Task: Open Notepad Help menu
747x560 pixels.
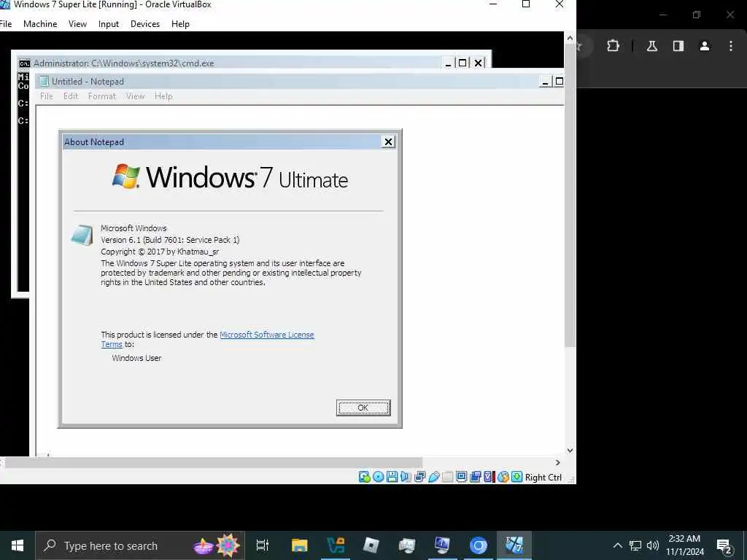Action: point(163,96)
